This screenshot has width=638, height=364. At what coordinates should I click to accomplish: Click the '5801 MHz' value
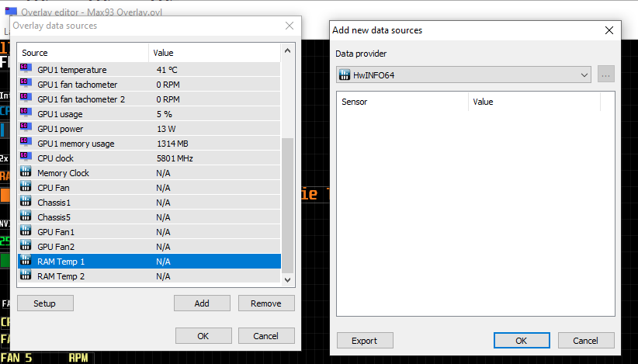point(175,158)
